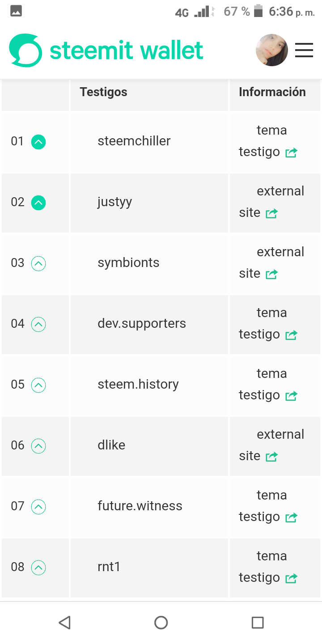
Task: Open the external site icon for justyy
Action: pyautogui.click(x=271, y=213)
